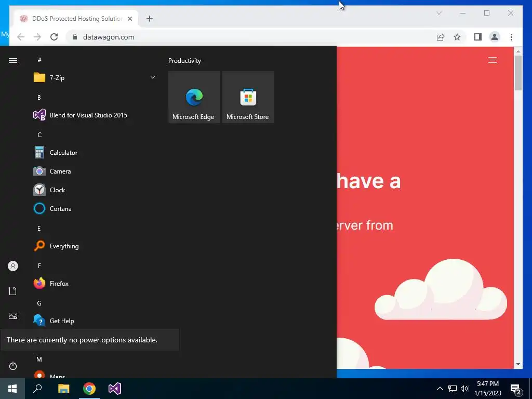
Task: Switch to Chrome in the taskbar
Action: click(x=89, y=389)
